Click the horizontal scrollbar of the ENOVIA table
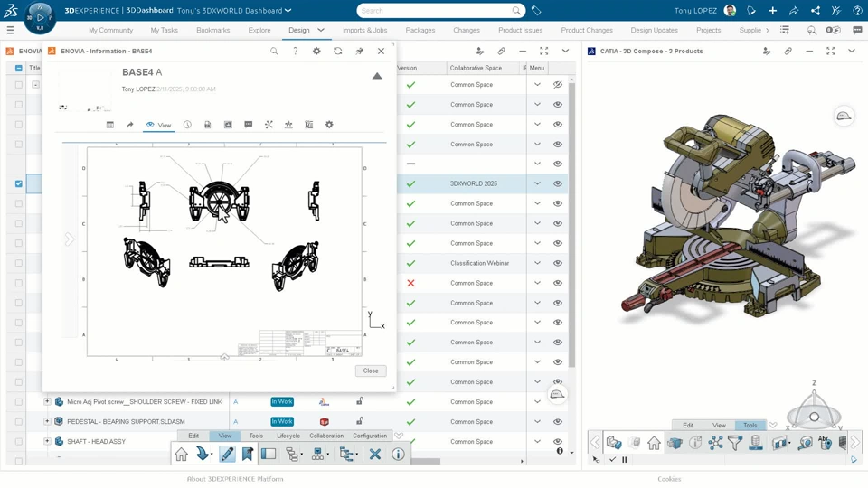The width and height of the screenshot is (868, 488). tap(425, 461)
